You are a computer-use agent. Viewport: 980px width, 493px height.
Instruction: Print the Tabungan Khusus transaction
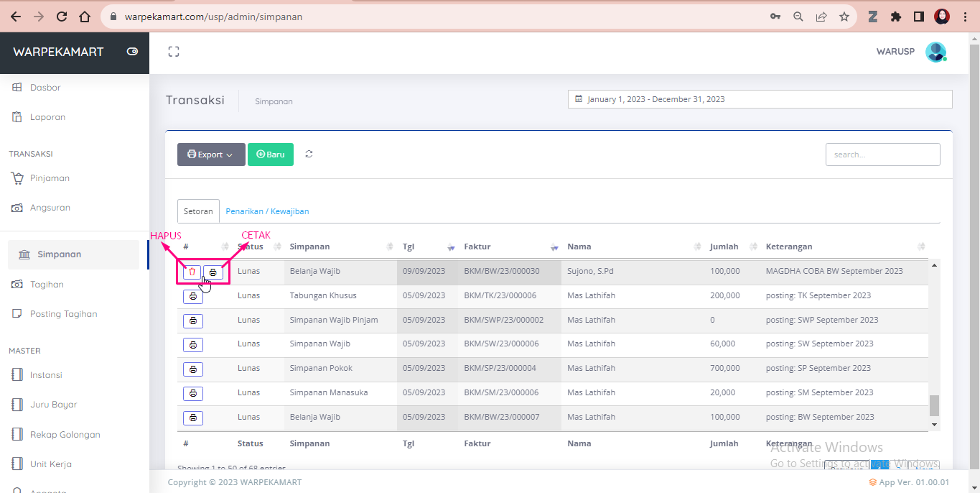pos(193,296)
